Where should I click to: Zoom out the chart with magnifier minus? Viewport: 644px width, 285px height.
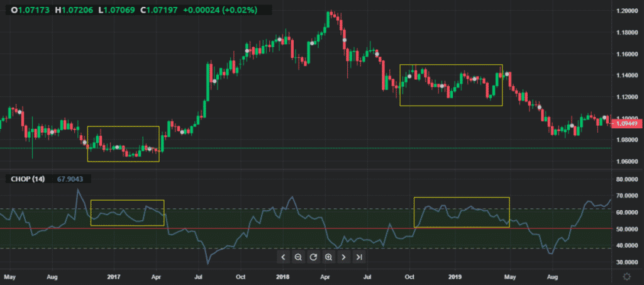click(x=298, y=257)
